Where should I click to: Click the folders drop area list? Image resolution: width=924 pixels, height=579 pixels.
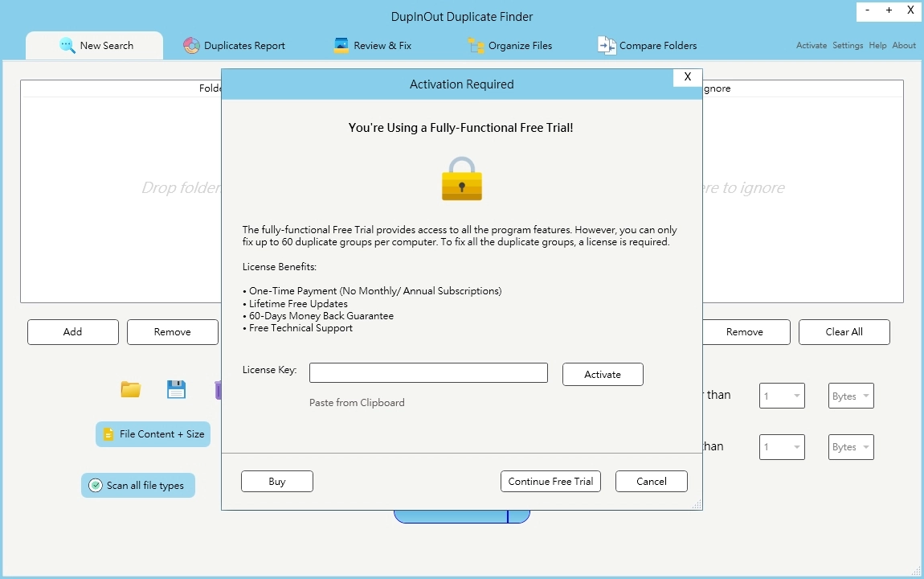click(x=121, y=191)
